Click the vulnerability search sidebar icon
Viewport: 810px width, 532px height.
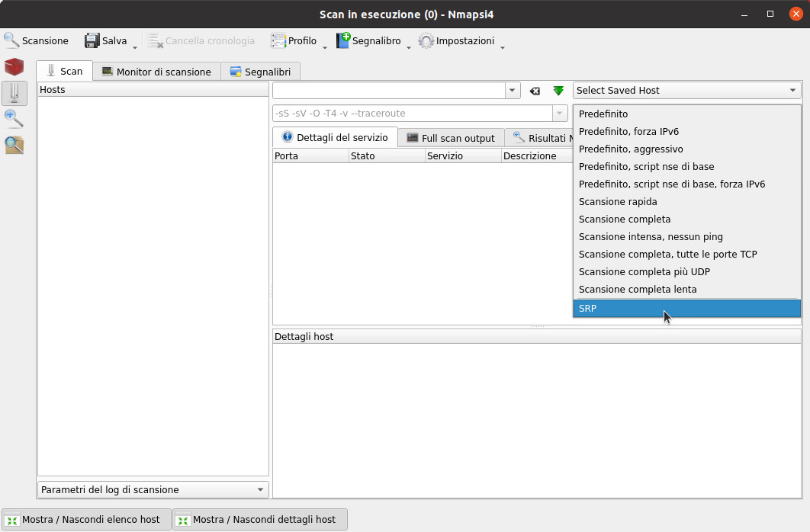(x=14, y=145)
